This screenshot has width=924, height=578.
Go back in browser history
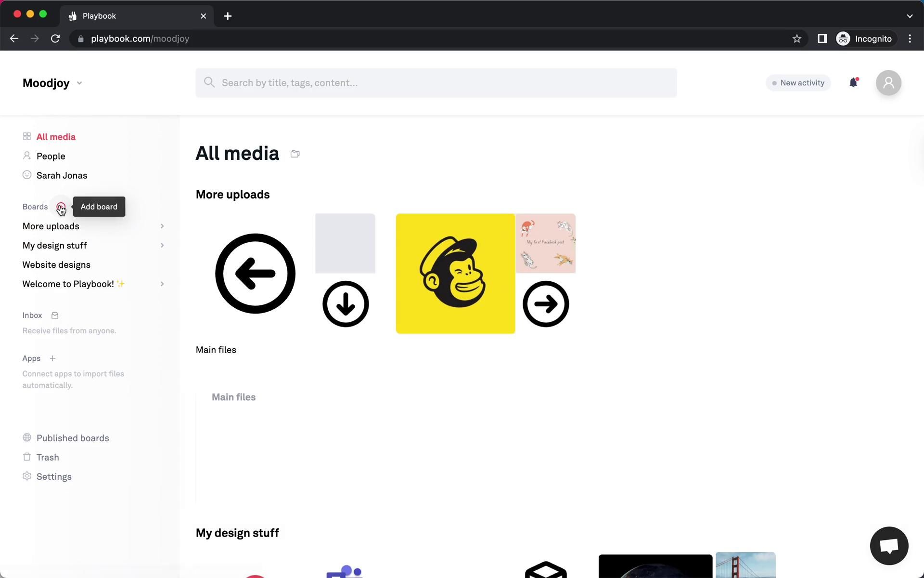[14, 39]
